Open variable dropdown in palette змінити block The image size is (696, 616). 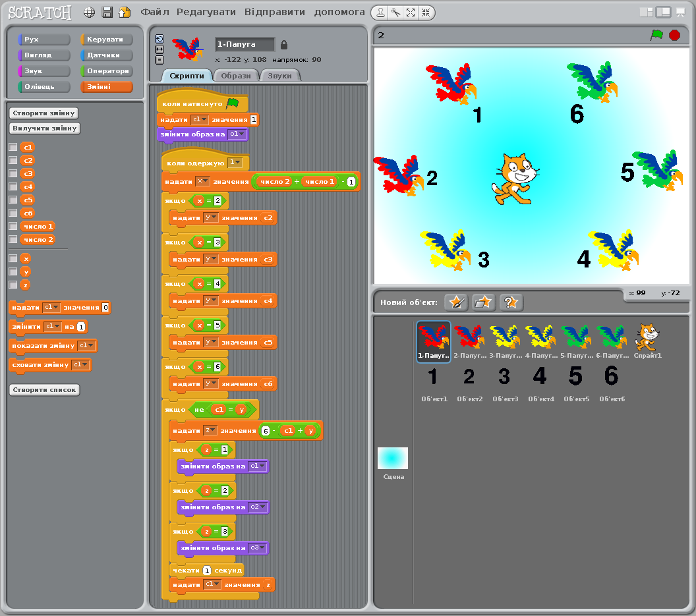(53, 327)
